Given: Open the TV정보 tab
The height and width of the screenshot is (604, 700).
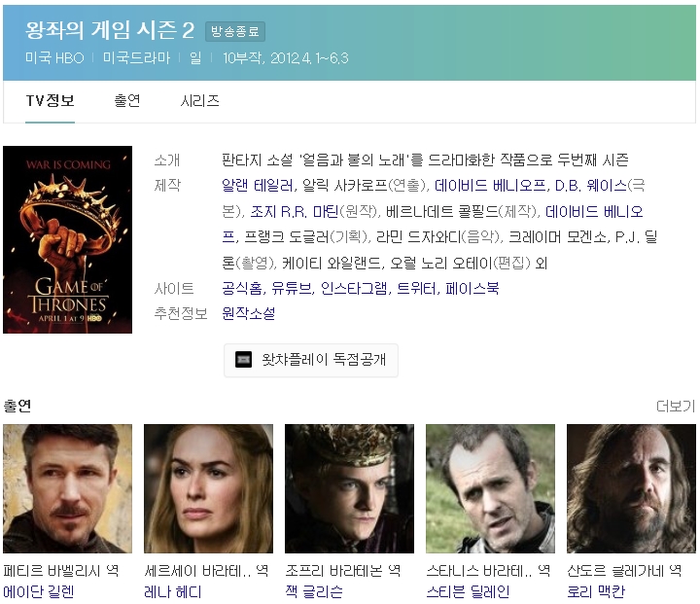Looking at the screenshot, I should coord(50,101).
